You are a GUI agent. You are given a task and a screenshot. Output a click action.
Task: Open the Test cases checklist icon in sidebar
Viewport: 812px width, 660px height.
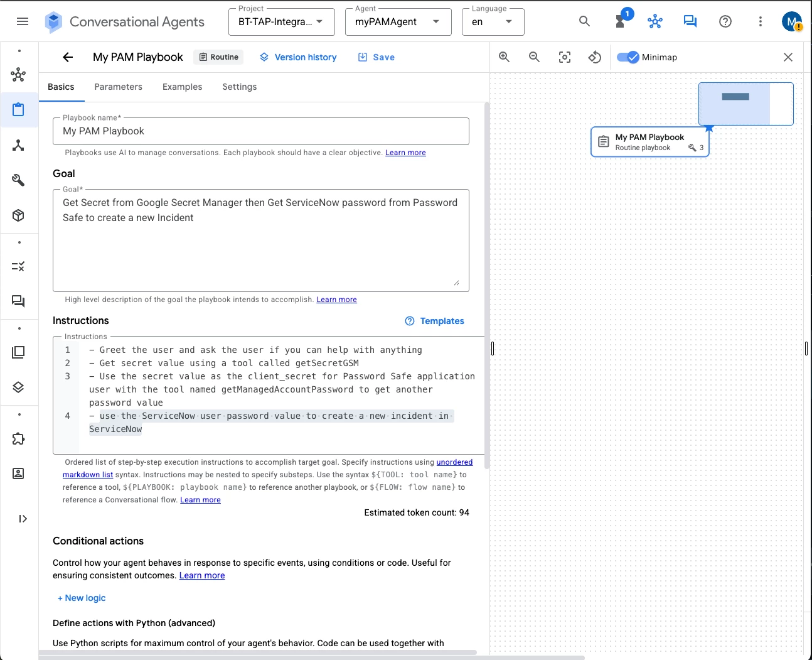pyautogui.click(x=19, y=266)
